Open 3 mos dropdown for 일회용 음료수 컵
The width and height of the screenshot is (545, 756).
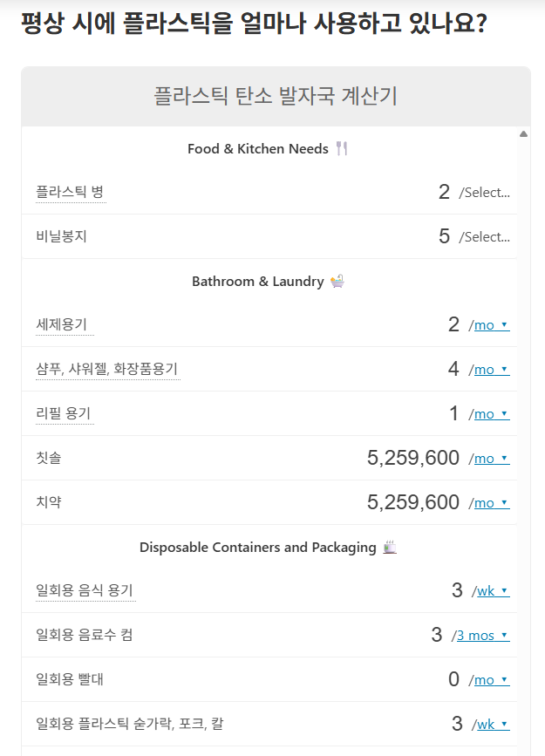click(483, 636)
